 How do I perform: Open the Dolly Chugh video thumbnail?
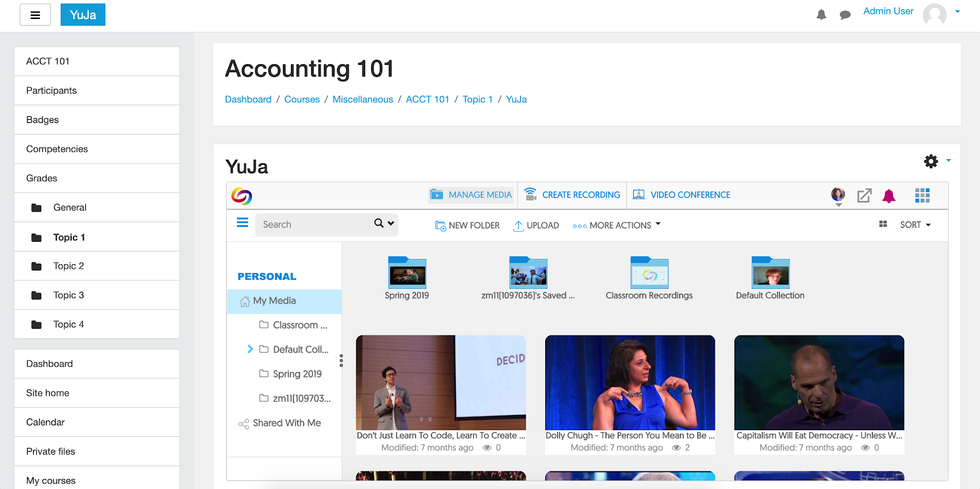[630, 383]
